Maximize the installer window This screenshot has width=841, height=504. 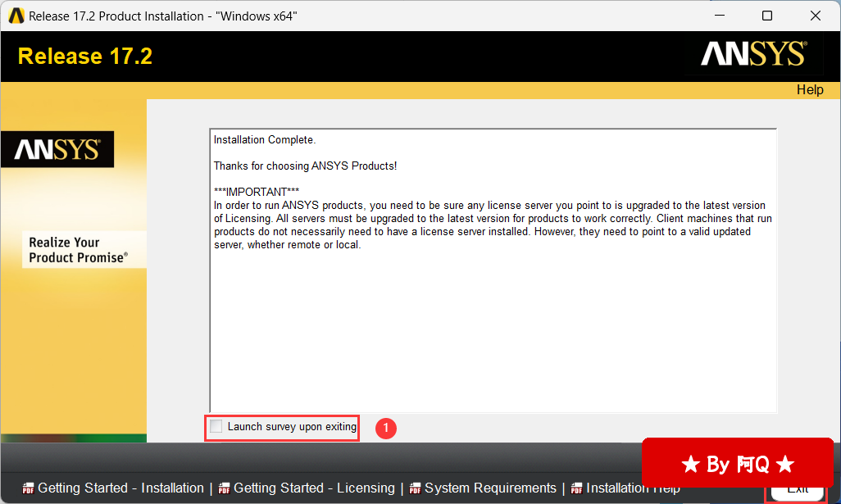pyautogui.click(x=767, y=16)
